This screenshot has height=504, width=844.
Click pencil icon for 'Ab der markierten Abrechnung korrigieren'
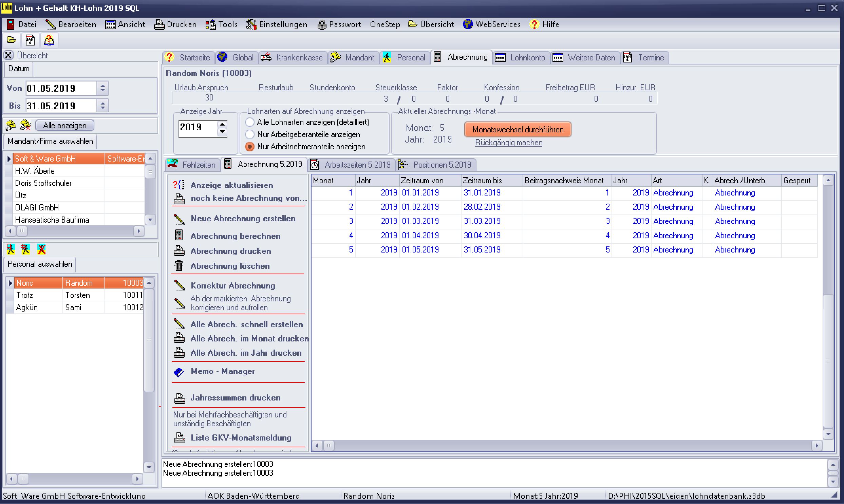(x=179, y=303)
